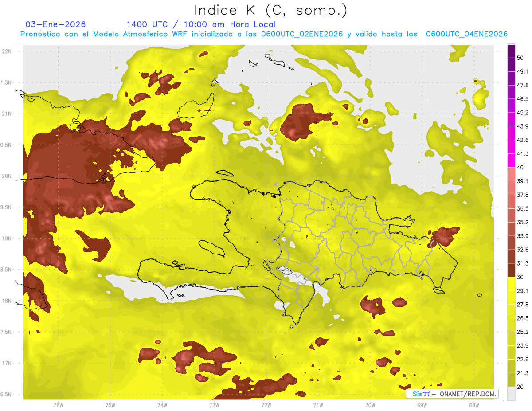Viewport: 532px width, 411px height.
Task: Click the "22N" latitude label
Action: (x=7, y=51)
